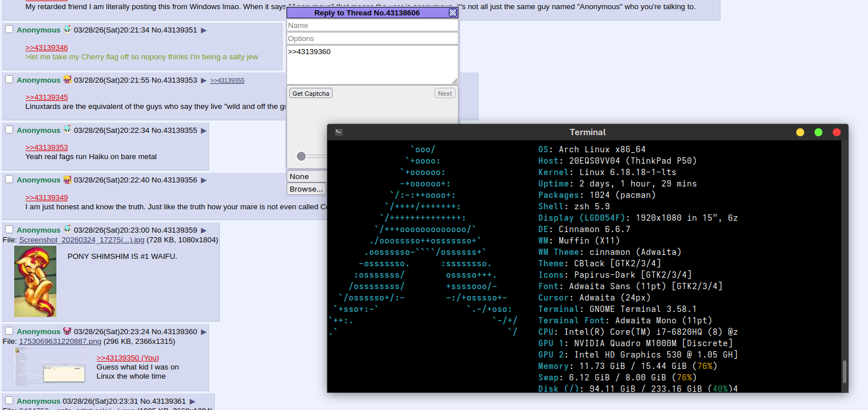This screenshot has width=868, height=410.
Task: Close the Reply to Thread dialog
Action: pos(453,13)
